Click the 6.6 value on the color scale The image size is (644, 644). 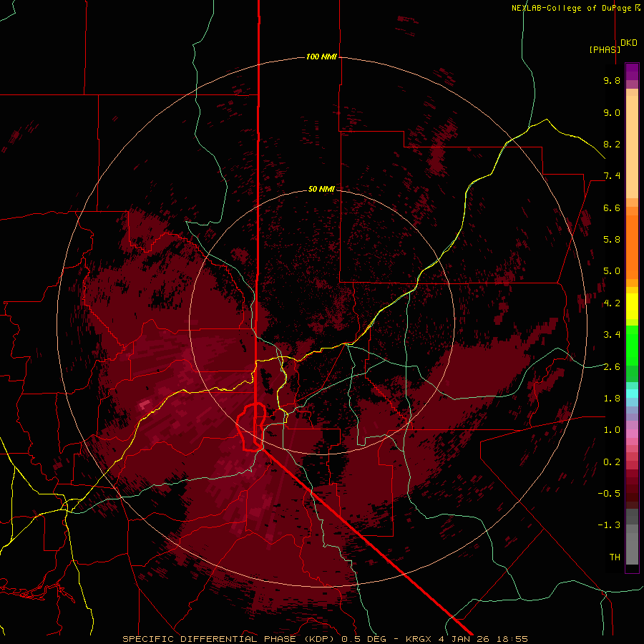[x=612, y=208]
